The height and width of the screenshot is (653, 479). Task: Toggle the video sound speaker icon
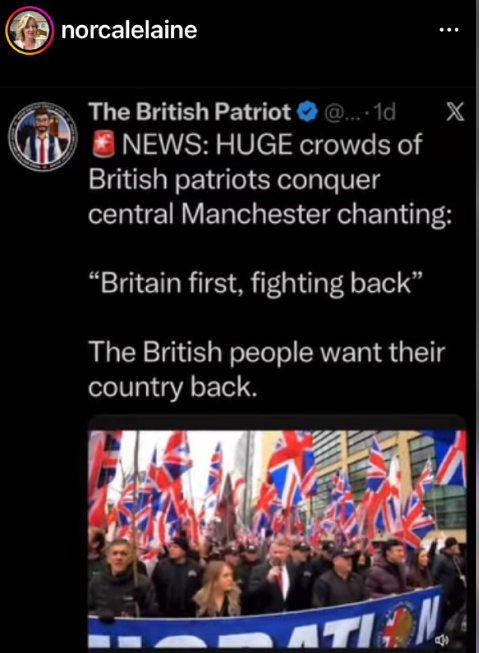point(442,639)
